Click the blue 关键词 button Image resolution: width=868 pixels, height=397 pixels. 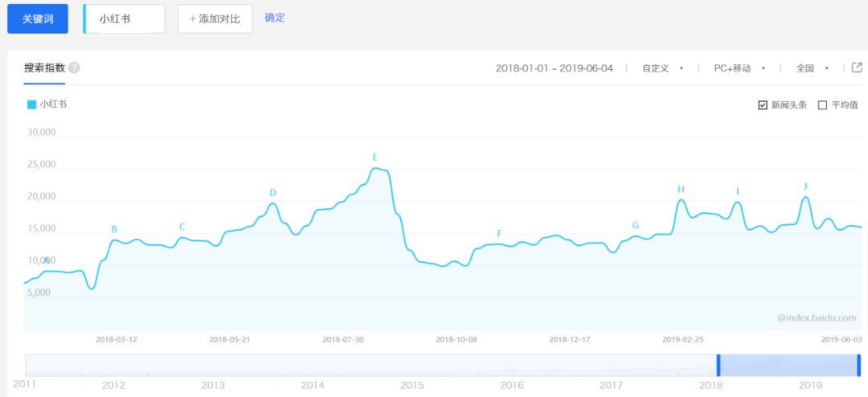click(38, 18)
